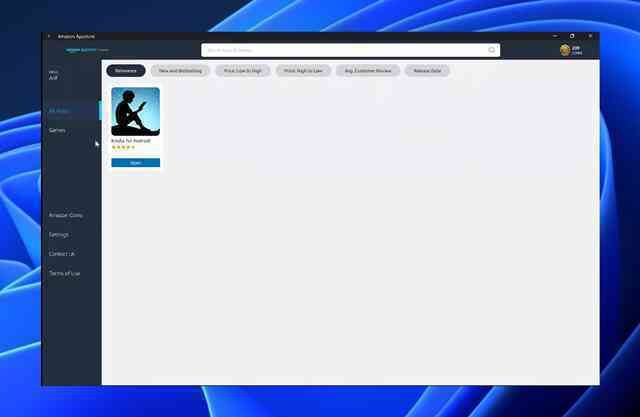Open Amazon Coins from the sidebar

click(66, 215)
